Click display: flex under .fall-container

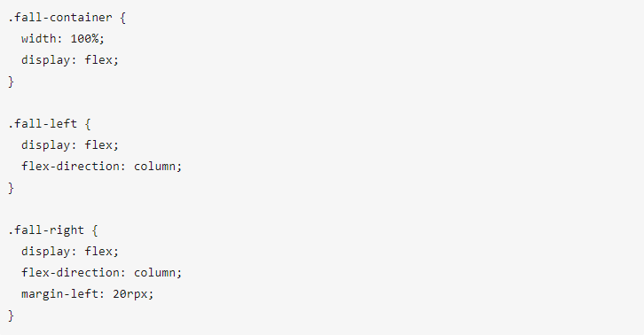click(70, 60)
